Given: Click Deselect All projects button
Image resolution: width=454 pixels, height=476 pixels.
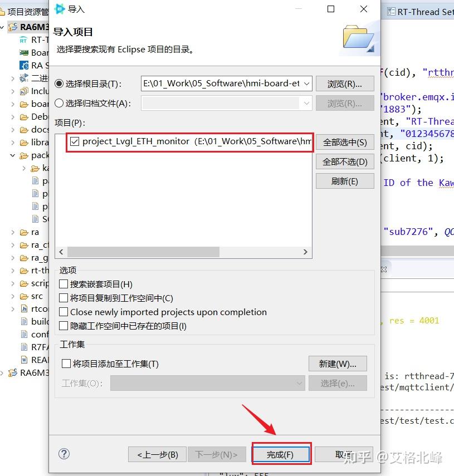Looking at the screenshot, I should tap(345, 161).
